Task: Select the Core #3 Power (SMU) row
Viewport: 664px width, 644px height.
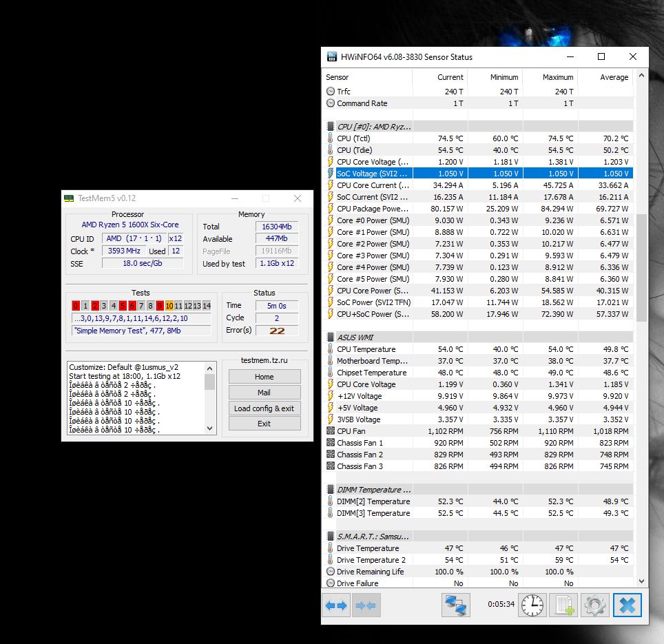Action: point(479,256)
